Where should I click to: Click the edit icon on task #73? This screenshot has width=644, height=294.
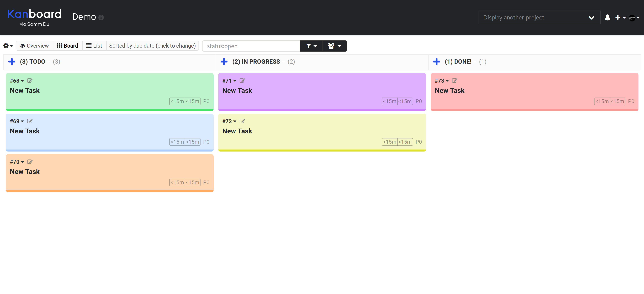pos(455,80)
